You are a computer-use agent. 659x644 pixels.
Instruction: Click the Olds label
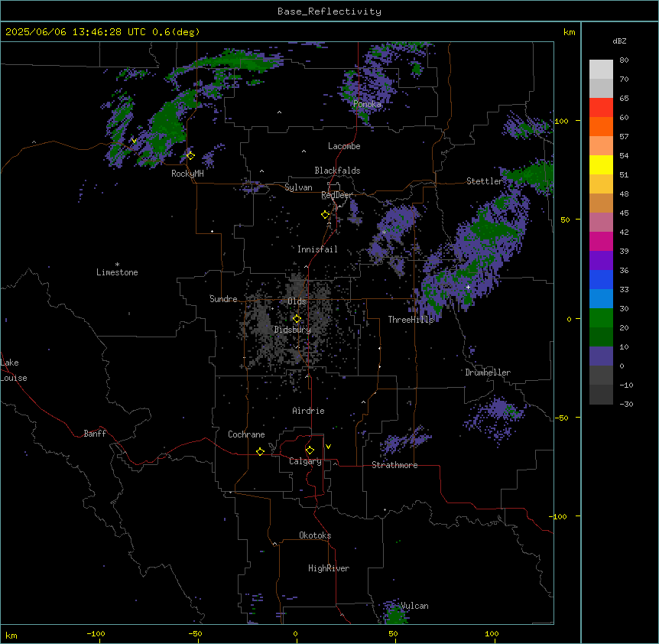[x=297, y=301]
